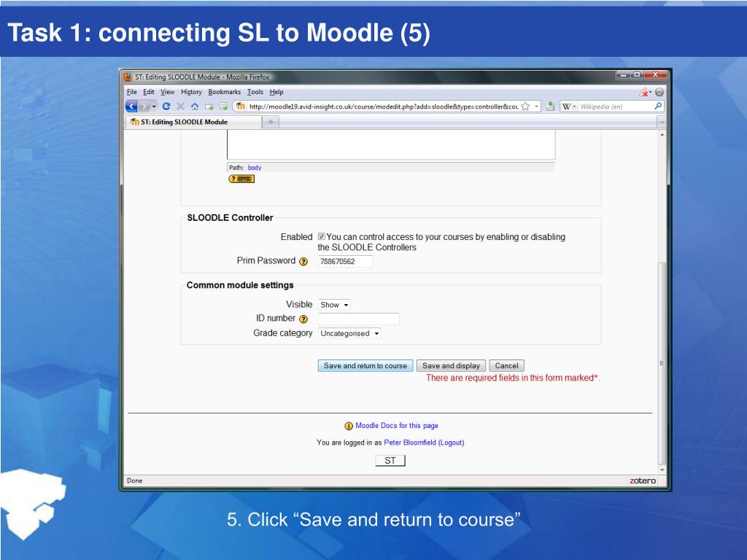Click Save and return to course
The image size is (747, 560).
[x=365, y=366]
